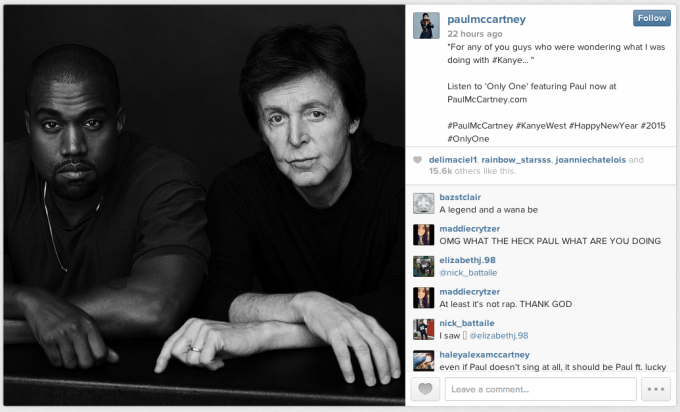Visit delimaciel1's profile from likes

(453, 160)
